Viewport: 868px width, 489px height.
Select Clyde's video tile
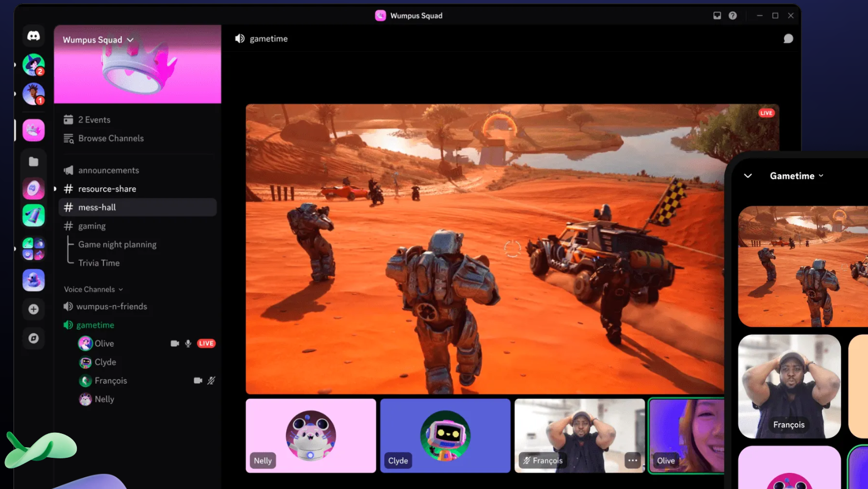(445, 436)
